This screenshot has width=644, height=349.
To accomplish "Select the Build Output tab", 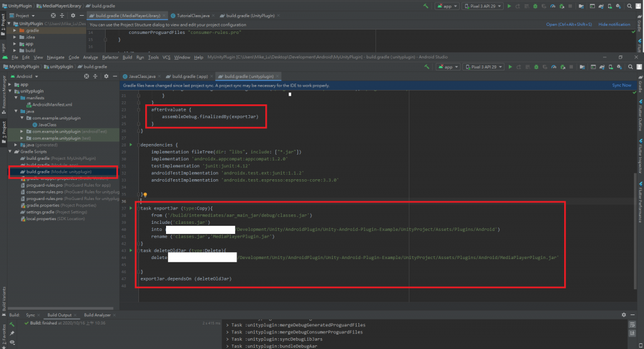I will coord(59,315).
